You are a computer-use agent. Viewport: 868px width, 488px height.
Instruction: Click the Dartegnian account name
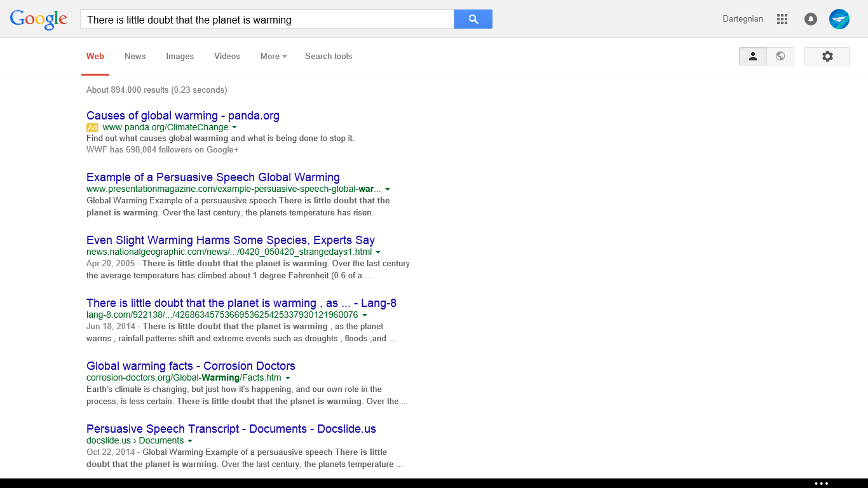[743, 19]
